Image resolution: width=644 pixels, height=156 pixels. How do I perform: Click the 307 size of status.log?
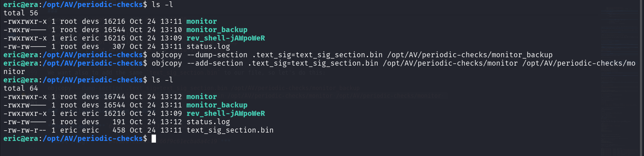point(119,47)
